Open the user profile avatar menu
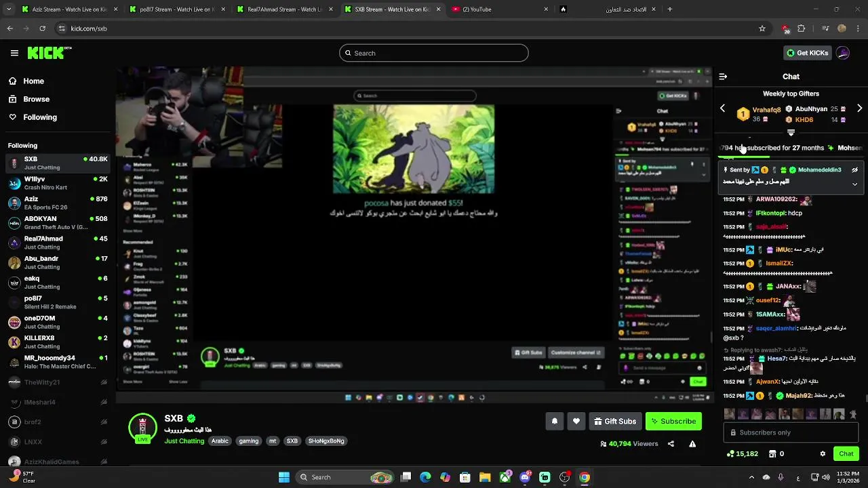 point(843,53)
